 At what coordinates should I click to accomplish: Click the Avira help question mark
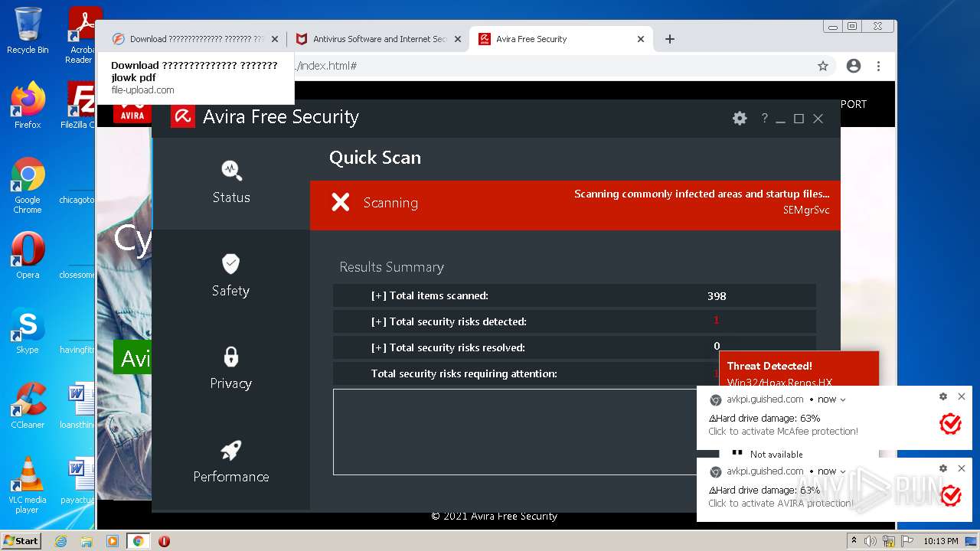tap(764, 119)
